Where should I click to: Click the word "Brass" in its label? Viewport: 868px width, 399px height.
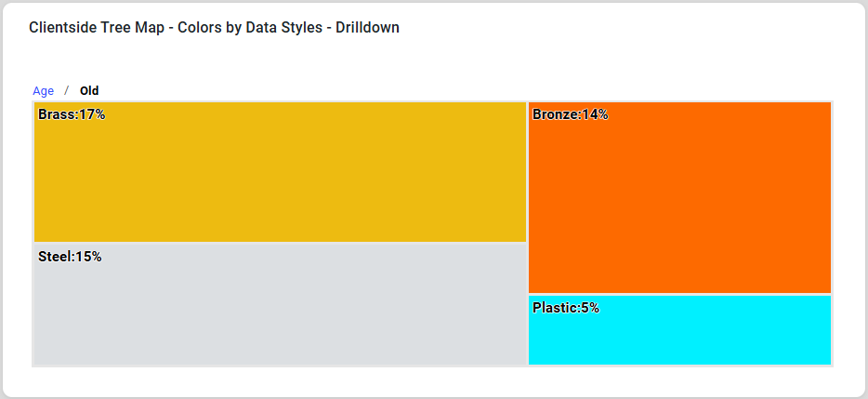coord(56,115)
